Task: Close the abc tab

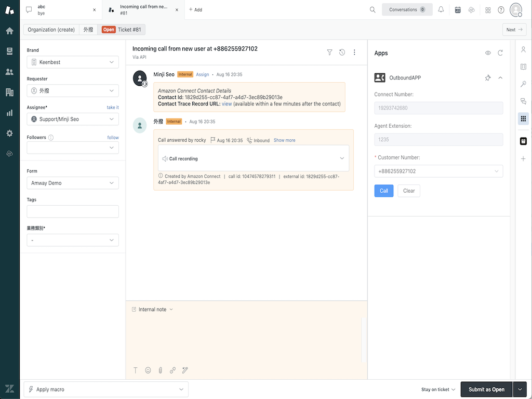Action: 95,10
